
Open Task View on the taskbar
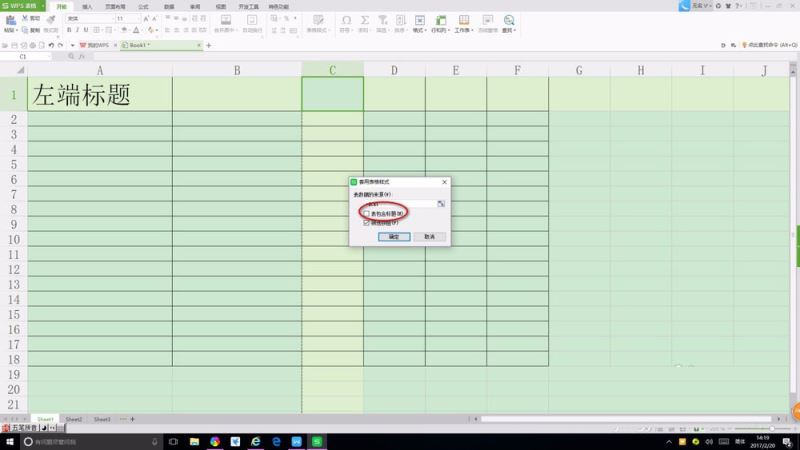coord(173,442)
